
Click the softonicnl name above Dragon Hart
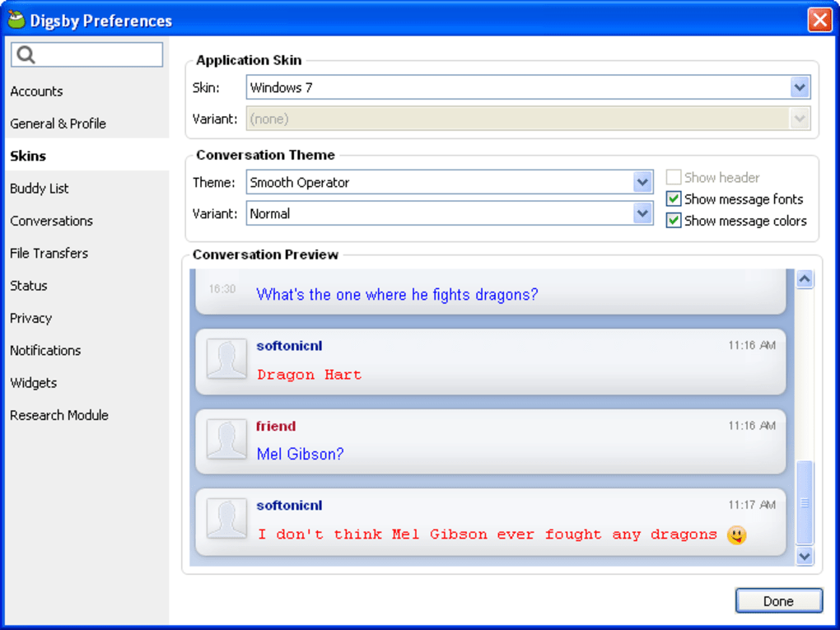point(289,346)
